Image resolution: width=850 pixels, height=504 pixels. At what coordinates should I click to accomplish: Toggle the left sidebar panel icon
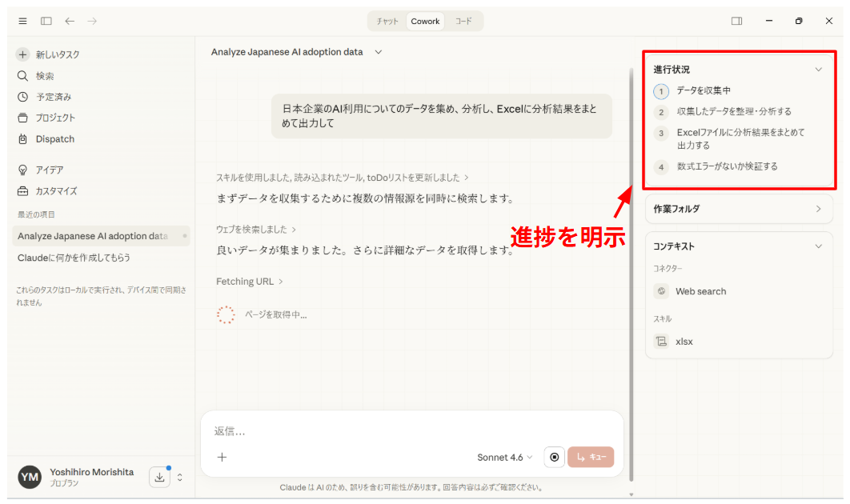coord(46,21)
